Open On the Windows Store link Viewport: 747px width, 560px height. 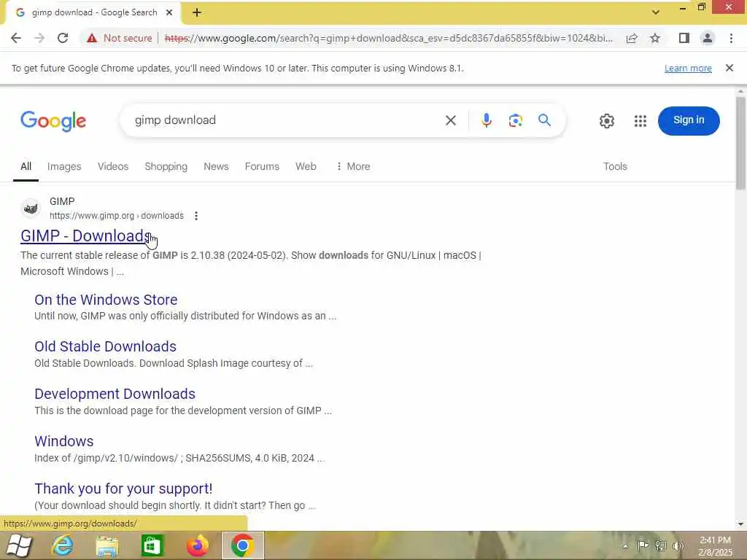click(106, 300)
